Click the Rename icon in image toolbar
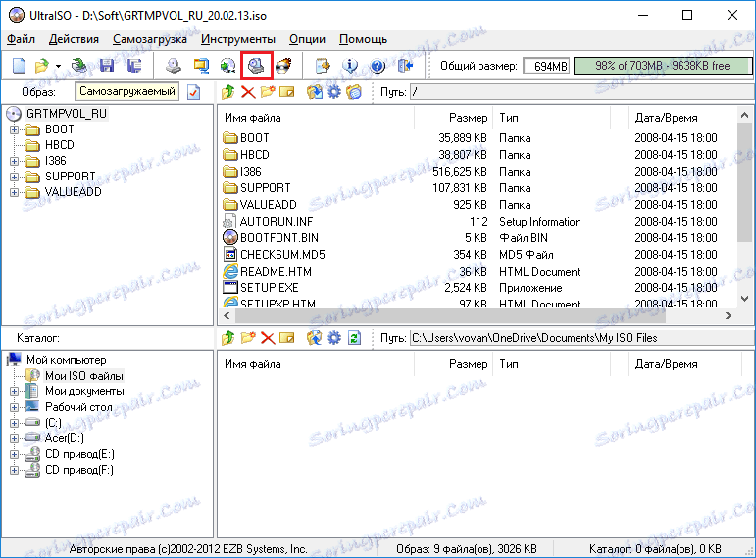The height and width of the screenshot is (558, 756). [287, 91]
